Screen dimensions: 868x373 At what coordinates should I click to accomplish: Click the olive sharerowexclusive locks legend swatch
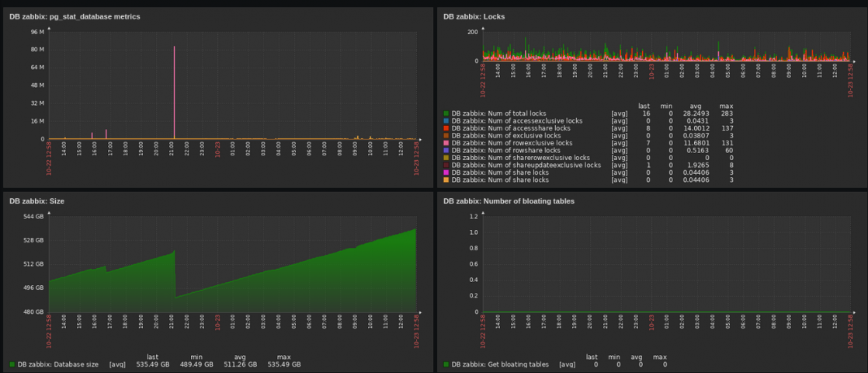[x=446, y=158]
